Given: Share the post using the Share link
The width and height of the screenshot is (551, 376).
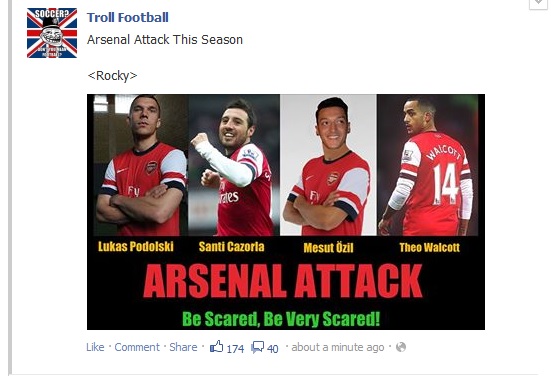Looking at the screenshot, I should [x=183, y=347].
